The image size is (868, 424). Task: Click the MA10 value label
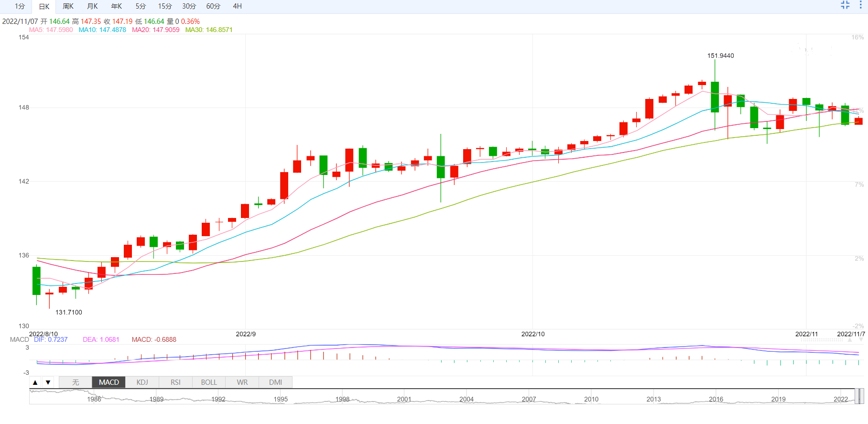click(102, 30)
